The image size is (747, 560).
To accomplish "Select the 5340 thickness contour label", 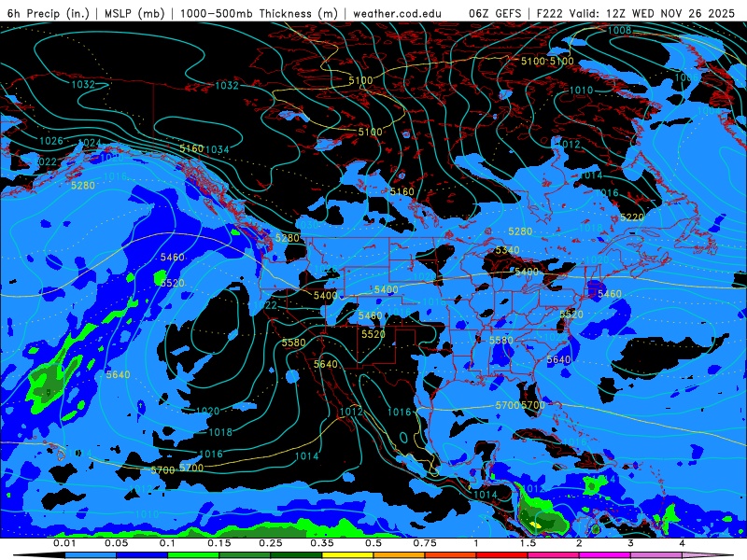I will (507, 250).
